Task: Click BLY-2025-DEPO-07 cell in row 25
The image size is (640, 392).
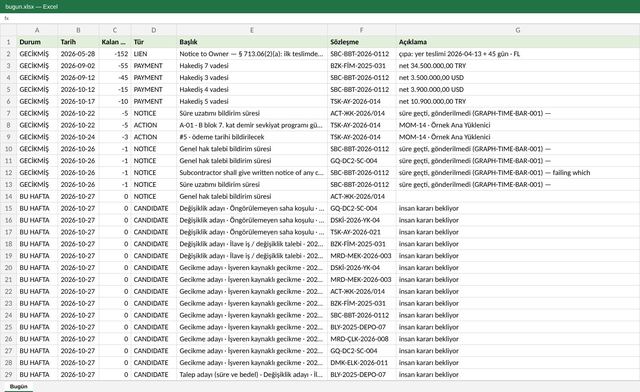Action: (x=362, y=327)
